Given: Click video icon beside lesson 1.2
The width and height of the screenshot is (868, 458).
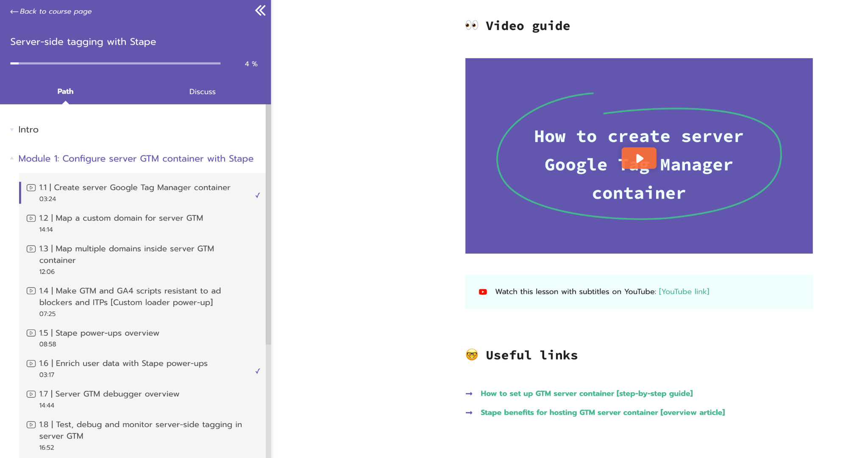Looking at the screenshot, I should (x=31, y=218).
